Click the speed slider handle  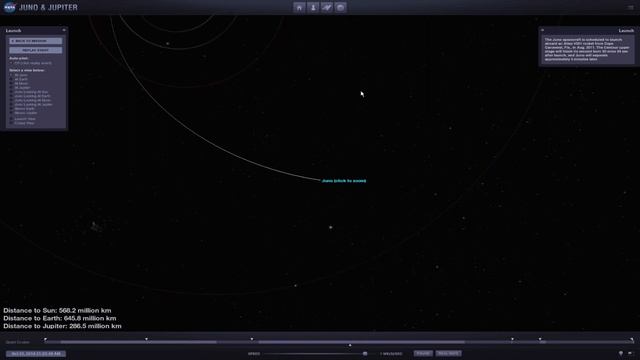[x=365, y=354]
